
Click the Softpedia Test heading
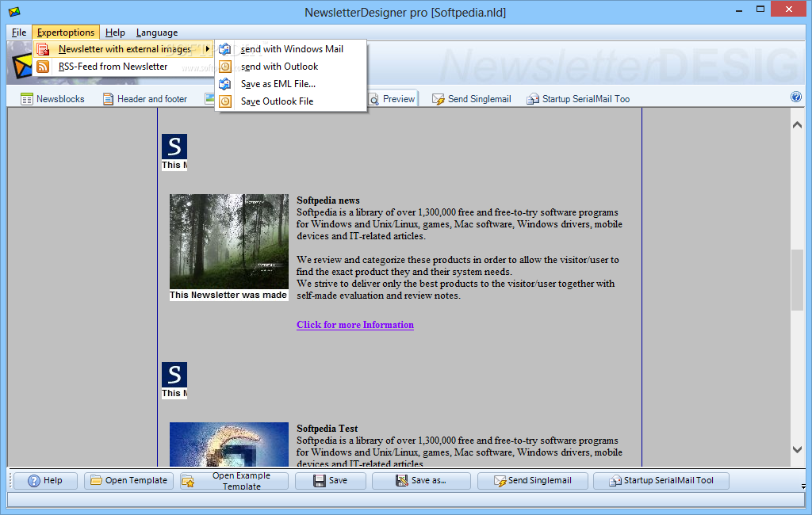327,429
